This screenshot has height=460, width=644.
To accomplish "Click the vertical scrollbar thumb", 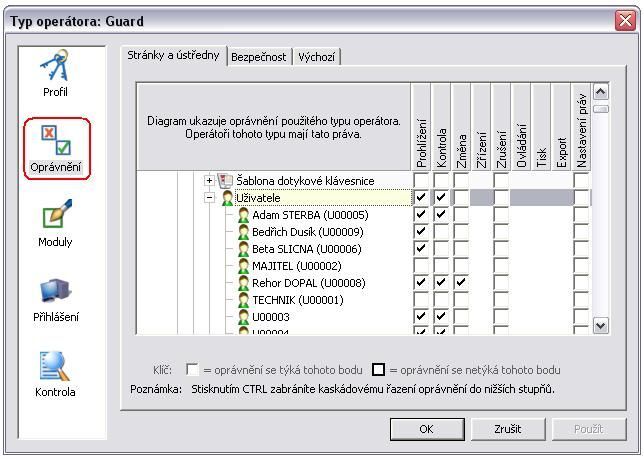I will tap(600, 109).
